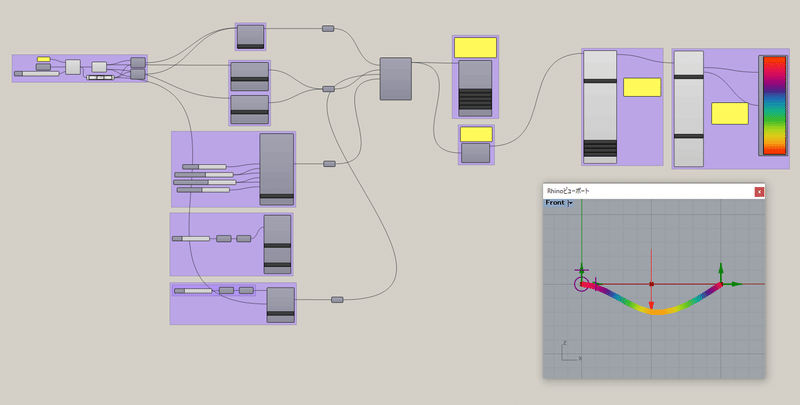The image size is (800, 405).
Task: Click the large yellow panel above the tall component
Action: click(475, 47)
